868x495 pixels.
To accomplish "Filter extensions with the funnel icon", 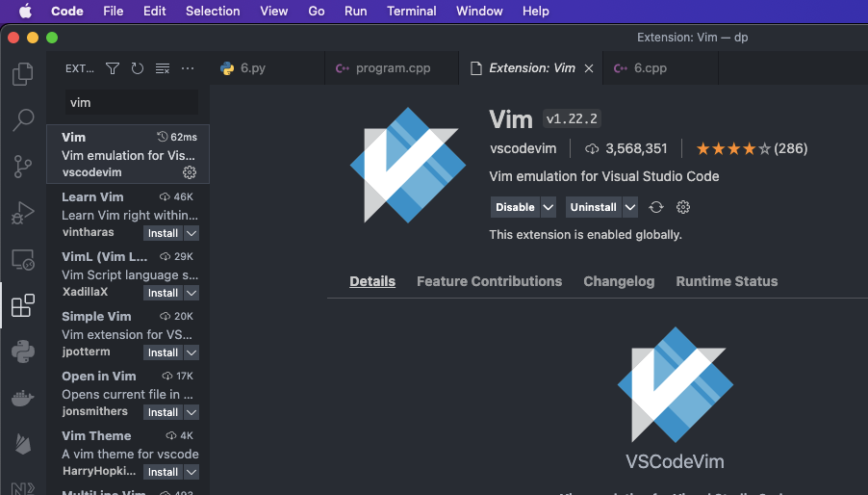I will (113, 68).
